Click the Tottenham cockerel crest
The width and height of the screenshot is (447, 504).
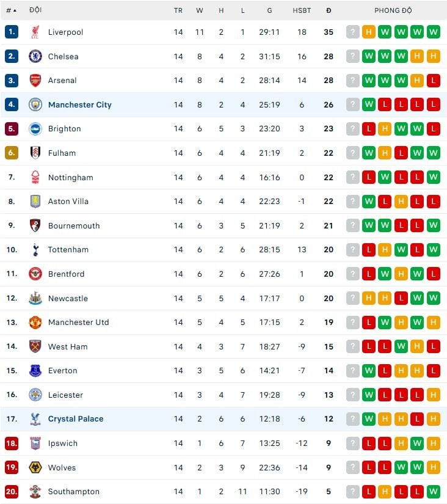[35, 250]
